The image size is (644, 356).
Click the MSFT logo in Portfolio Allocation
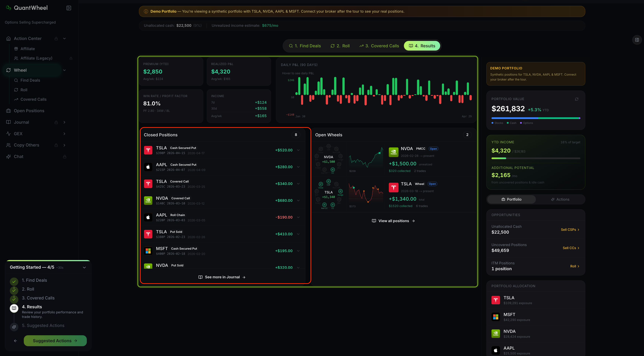(x=495, y=317)
